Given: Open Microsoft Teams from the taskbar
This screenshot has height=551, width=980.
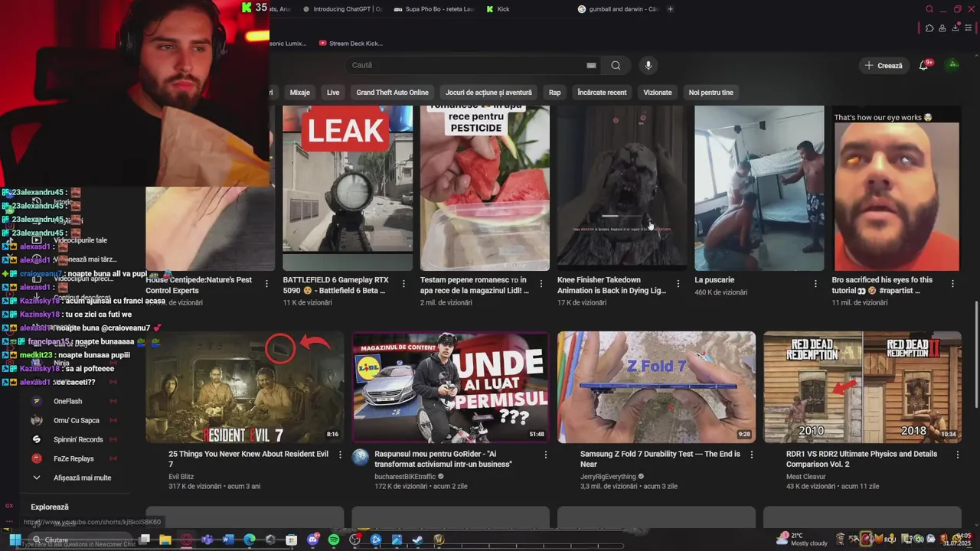Looking at the screenshot, I should coord(207,540).
